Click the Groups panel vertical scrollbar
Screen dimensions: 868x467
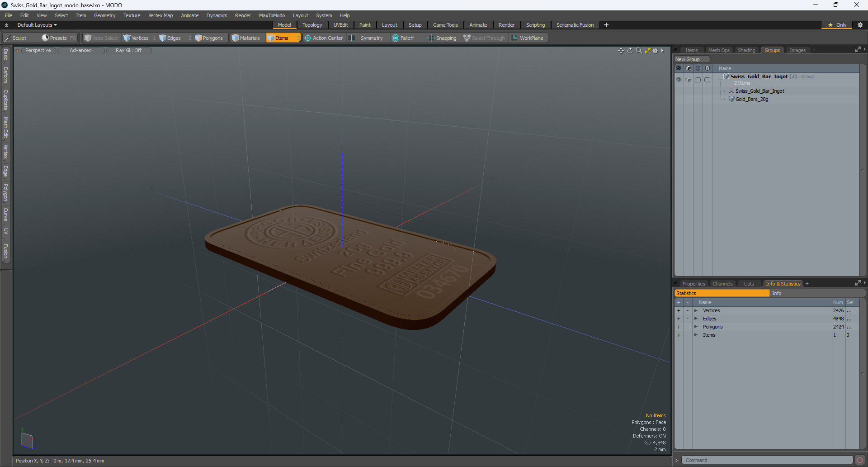[862, 170]
